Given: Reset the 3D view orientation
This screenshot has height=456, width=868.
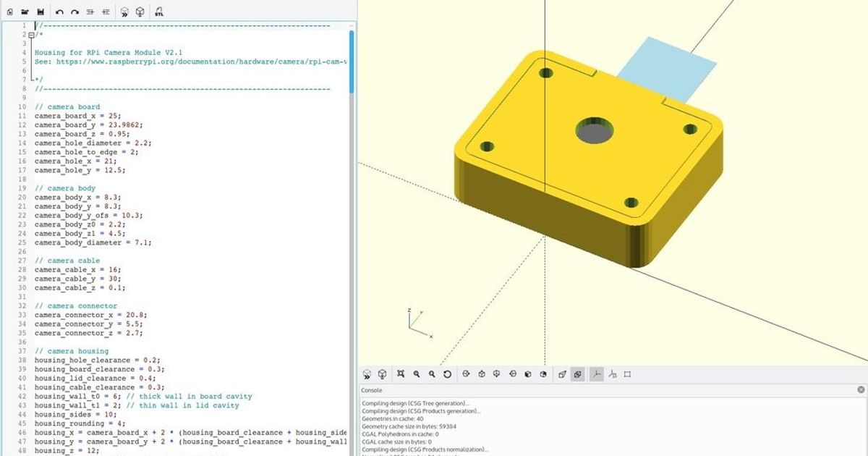Looking at the screenshot, I should pos(448,374).
